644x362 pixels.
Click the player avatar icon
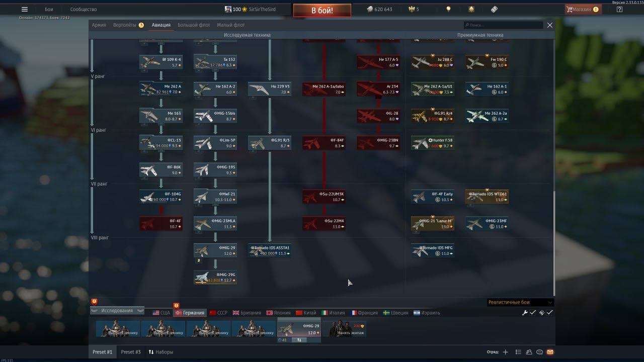(x=228, y=9)
